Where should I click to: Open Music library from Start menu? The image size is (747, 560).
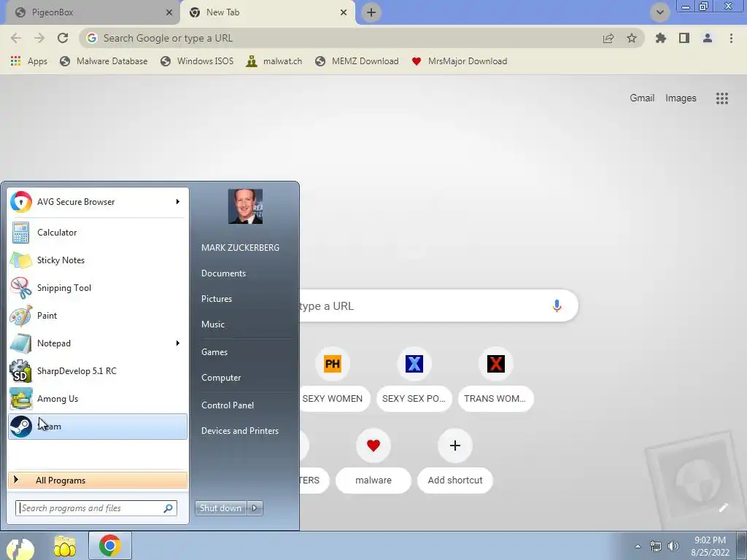[x=213, y=324]
